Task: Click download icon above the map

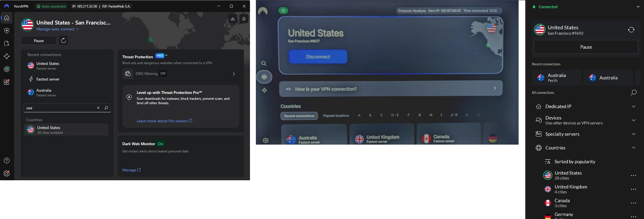Action: click(233, 19)
